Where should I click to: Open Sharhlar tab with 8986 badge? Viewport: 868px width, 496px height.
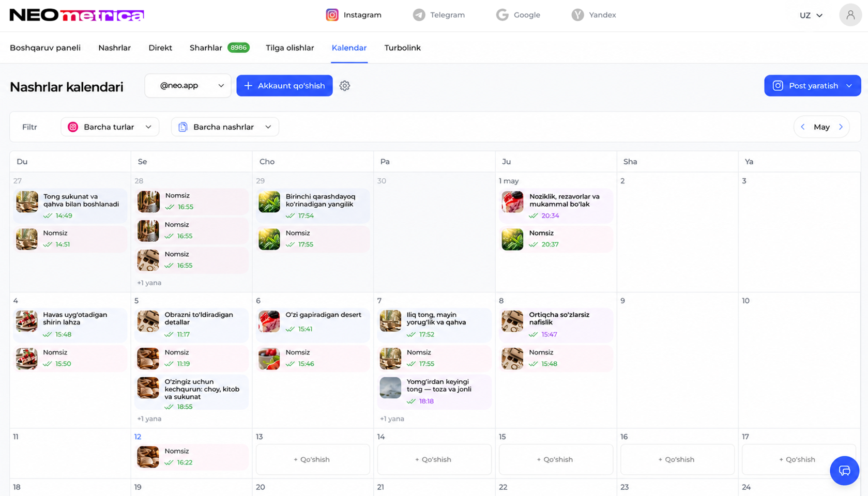click(219, 48)
